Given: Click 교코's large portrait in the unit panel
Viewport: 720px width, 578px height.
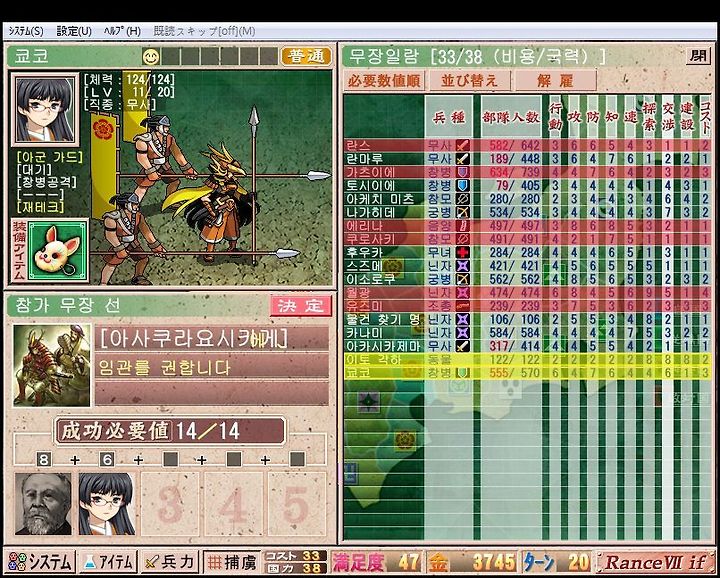Looking at the screenshot, I should click(x=45, y=109).
